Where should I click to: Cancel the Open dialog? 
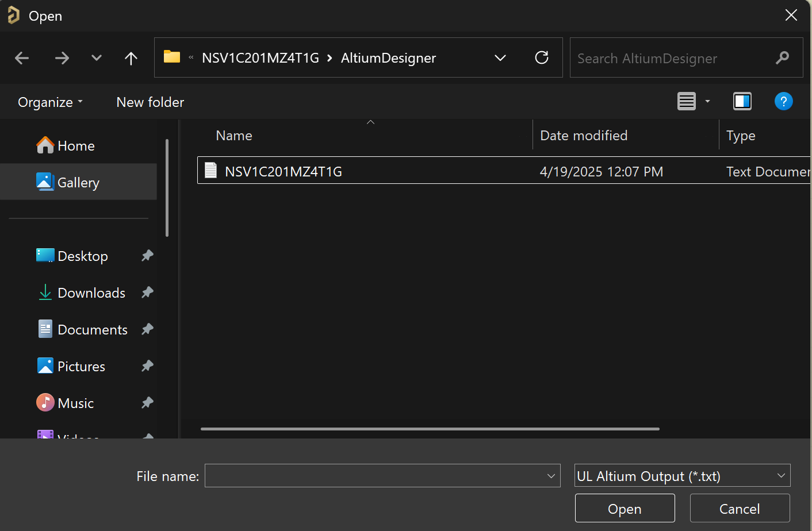740,509
